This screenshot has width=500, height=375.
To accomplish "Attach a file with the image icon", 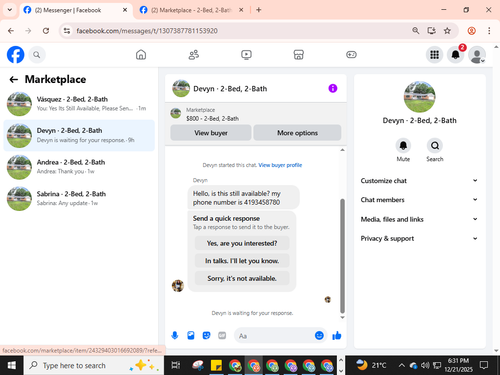I will point(191,336).
